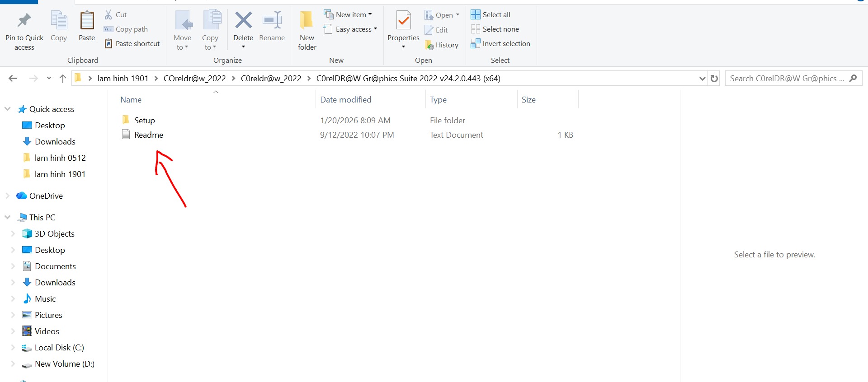Select the Readme text document
The height and width of the screenshot is (382, 868).
pyautogui.click(x=148, y=135)
